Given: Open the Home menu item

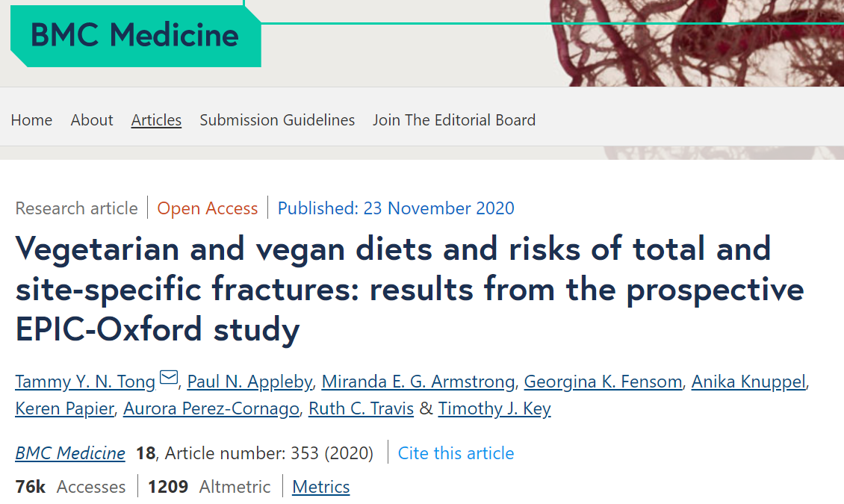Looking at the screenshot, I should point(32,120).
